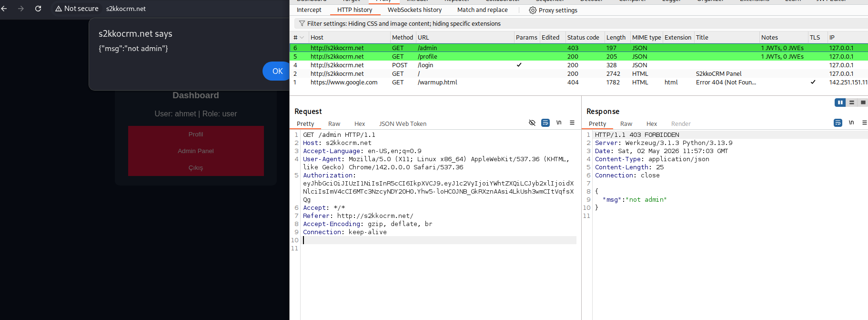Viewport: 868px width, 320px height.
Task: Sort by the Method column header
Action: pyautogui.click(x=402, y=38)
